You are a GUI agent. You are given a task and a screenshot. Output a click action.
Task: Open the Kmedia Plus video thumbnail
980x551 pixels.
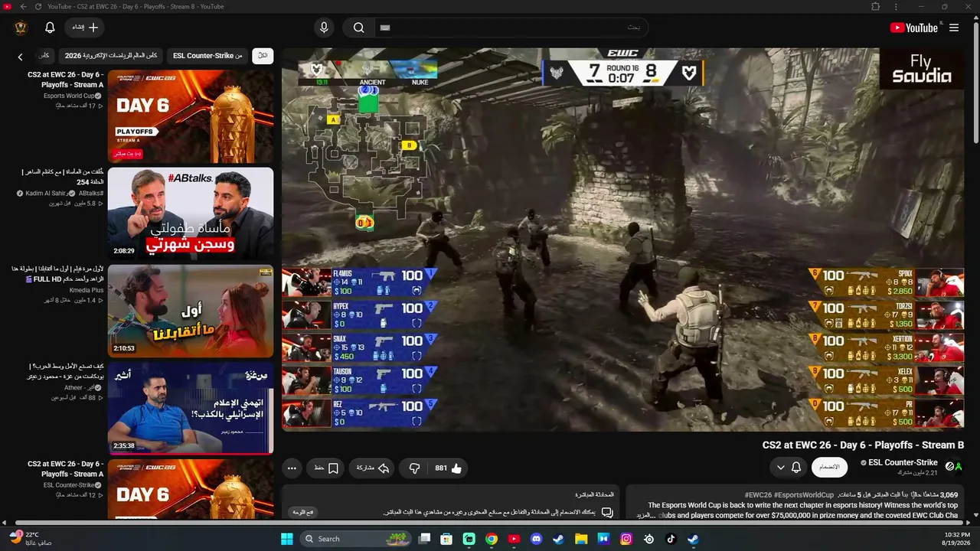pyautogui.click(x=191, y=311)
